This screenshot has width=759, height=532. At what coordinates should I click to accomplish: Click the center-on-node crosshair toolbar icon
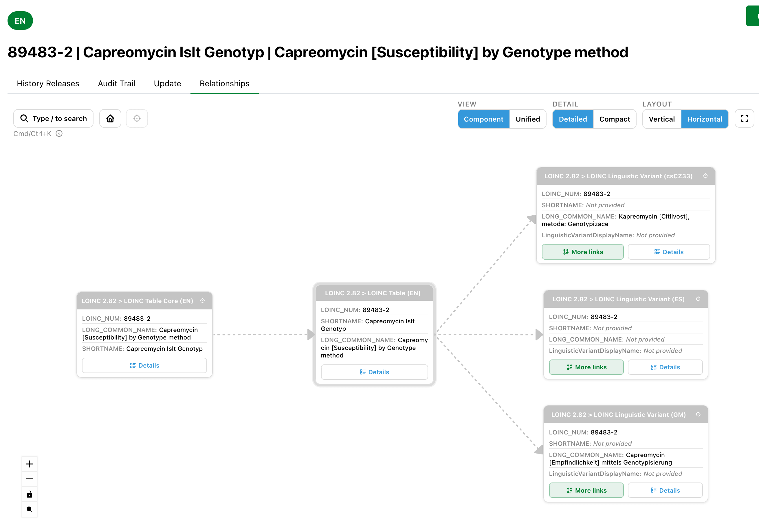point(137,118)
